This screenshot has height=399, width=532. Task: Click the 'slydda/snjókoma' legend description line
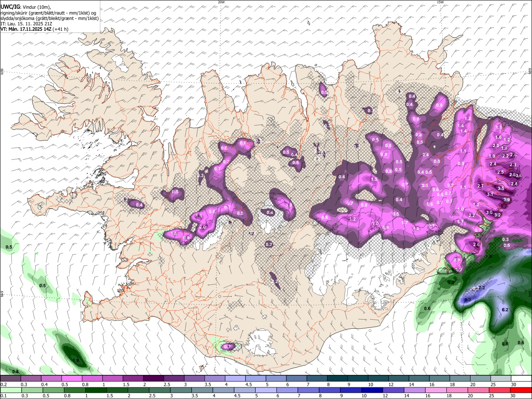49,18
